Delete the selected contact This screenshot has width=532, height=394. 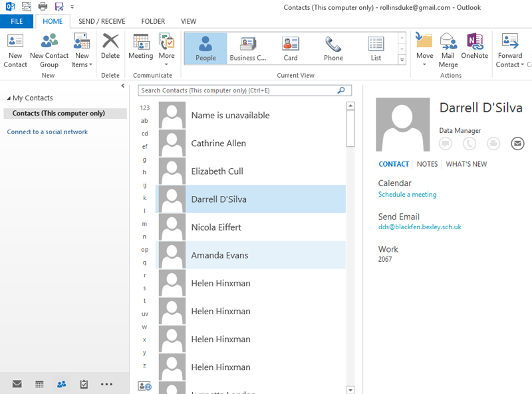coord(110,47)
